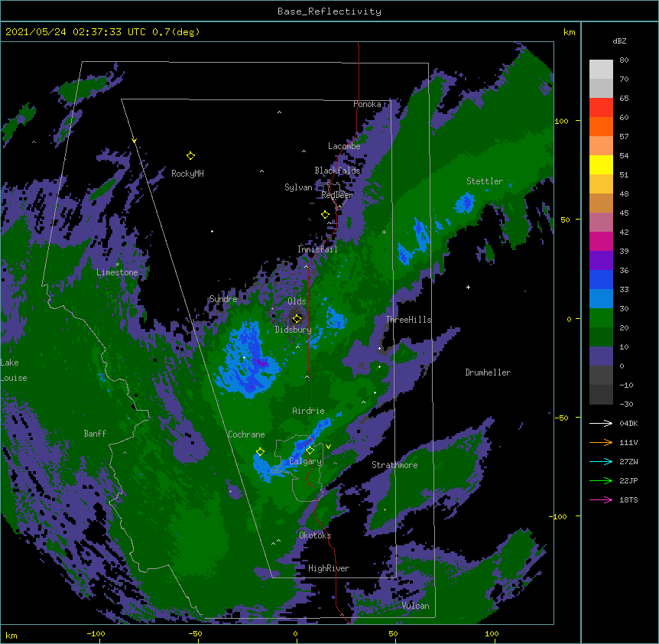
Task: Click the Lacombe town label
Action: click(x=344, y=146)
